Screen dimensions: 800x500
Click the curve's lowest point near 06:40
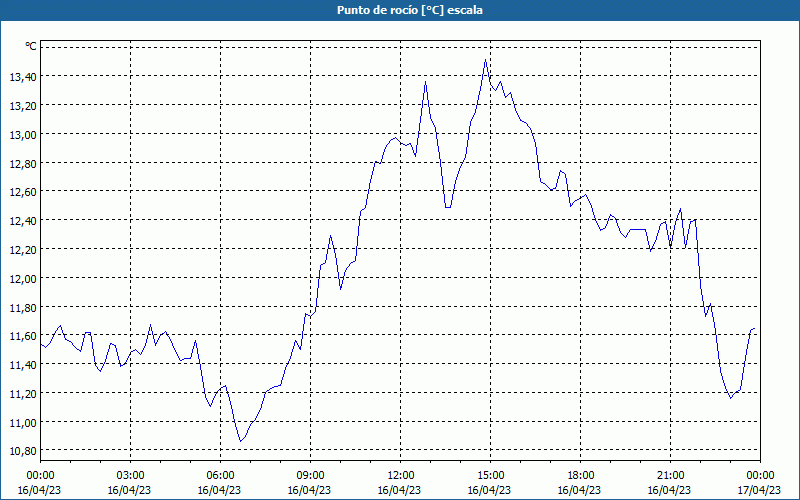pos(240,441)
